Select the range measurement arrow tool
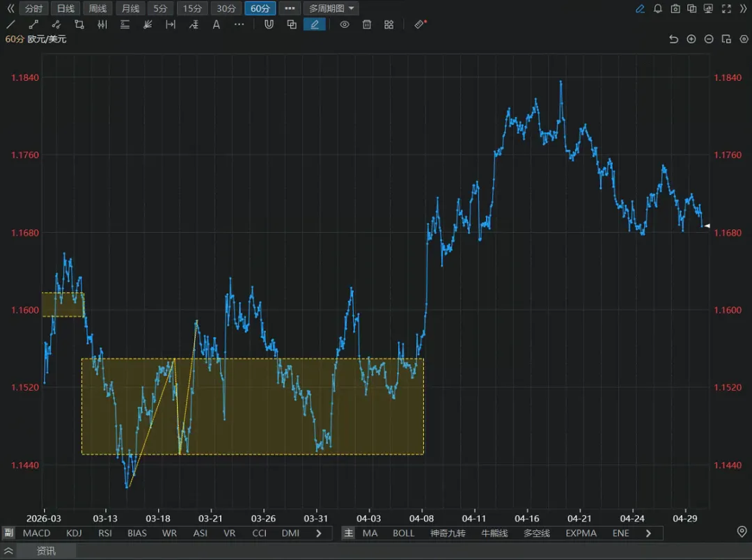Image resolution: width=752 pixels, height=560 pixels. coord(171,24)
